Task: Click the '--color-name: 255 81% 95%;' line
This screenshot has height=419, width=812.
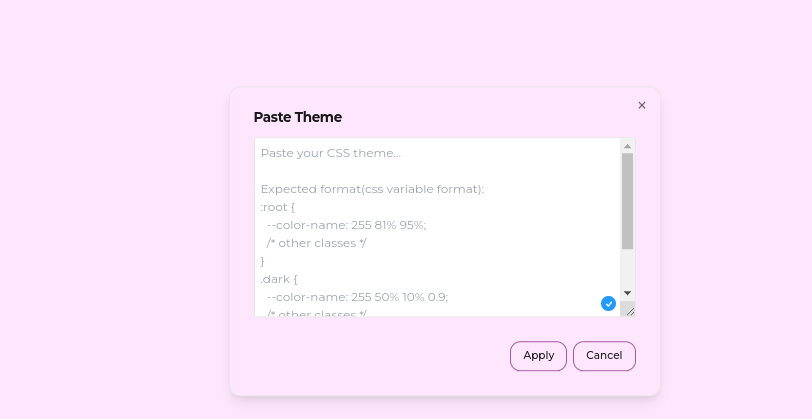Action: pyautogui.click(x=346, y=225)
